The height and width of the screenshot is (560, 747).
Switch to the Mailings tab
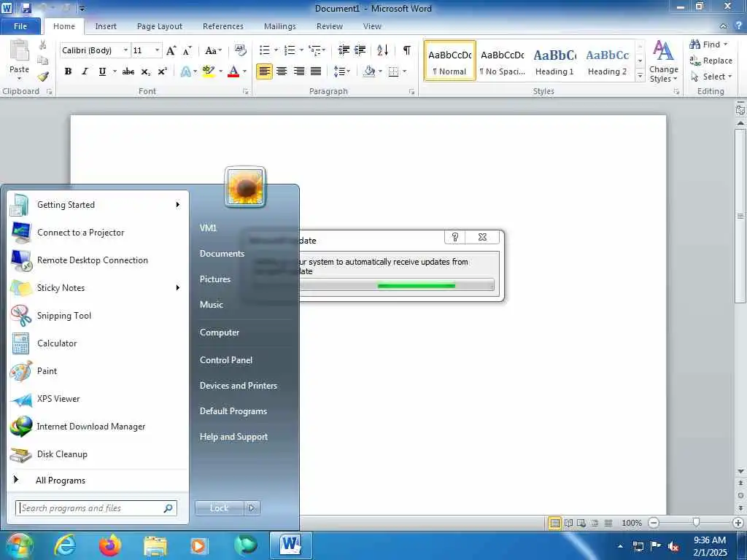click(x=279, y=26)
